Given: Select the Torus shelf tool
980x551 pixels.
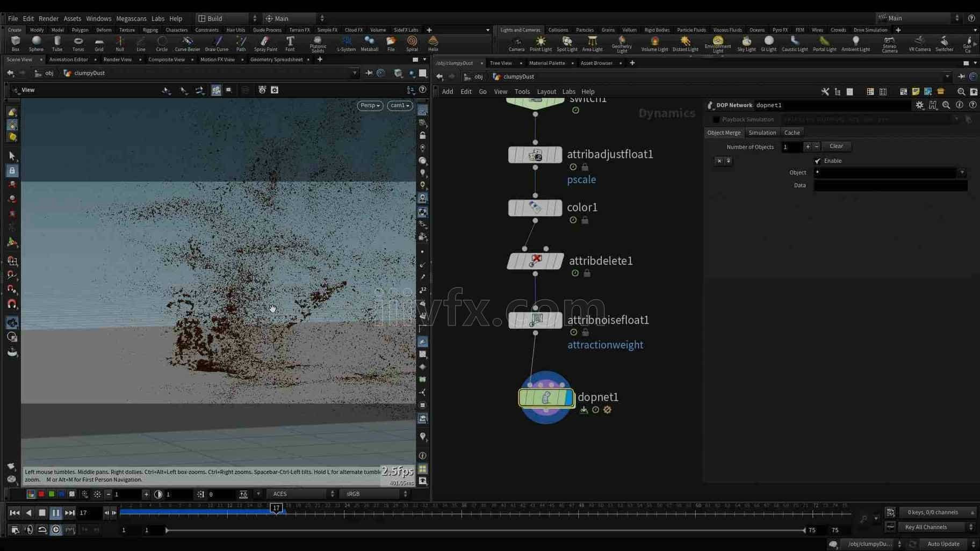Looking at the screenshot, I should pyautogui.click(x=78, y=44).
